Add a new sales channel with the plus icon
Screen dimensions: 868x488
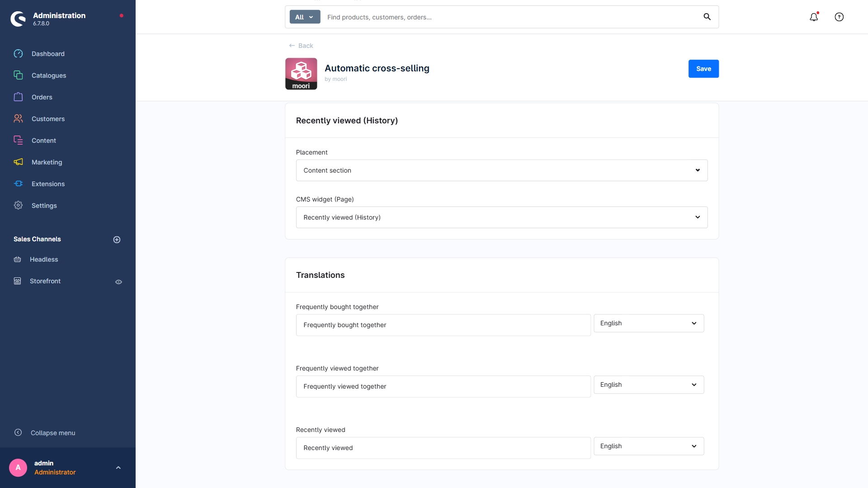(117, 239)
